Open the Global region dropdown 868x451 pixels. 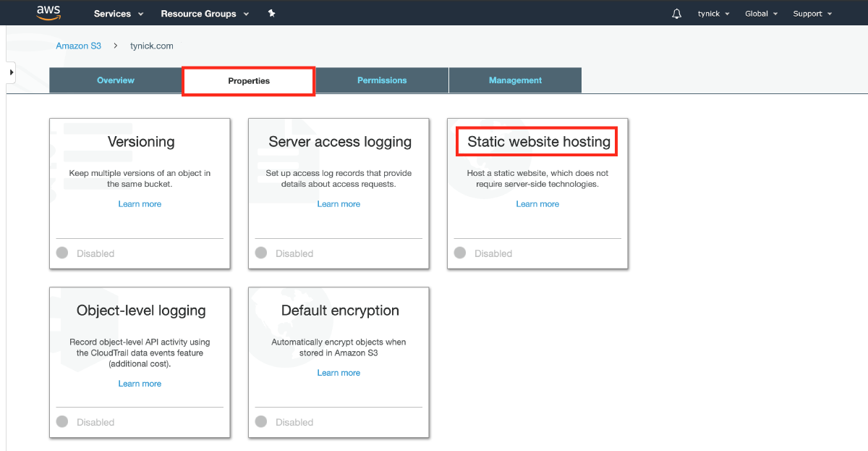[x=761, y=14]
